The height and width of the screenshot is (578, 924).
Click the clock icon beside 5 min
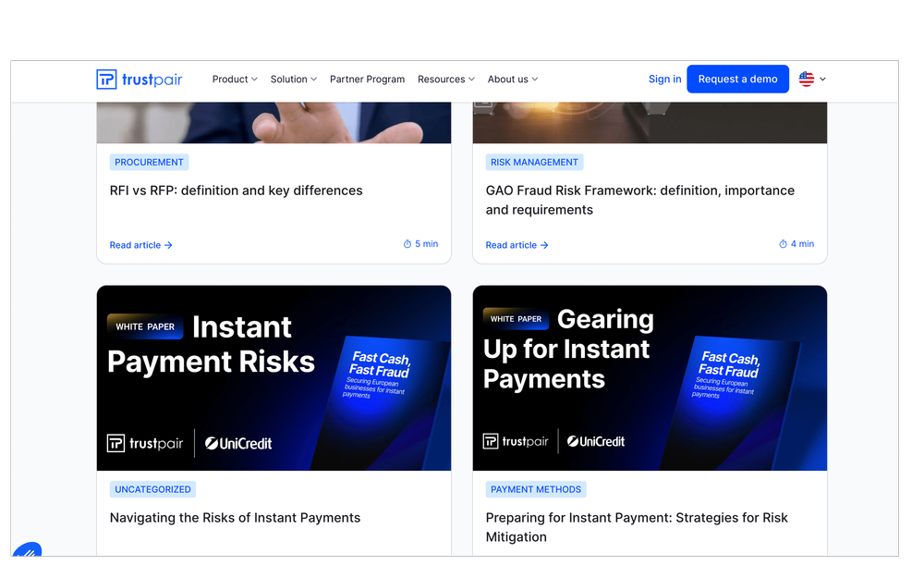click(407, 244)
